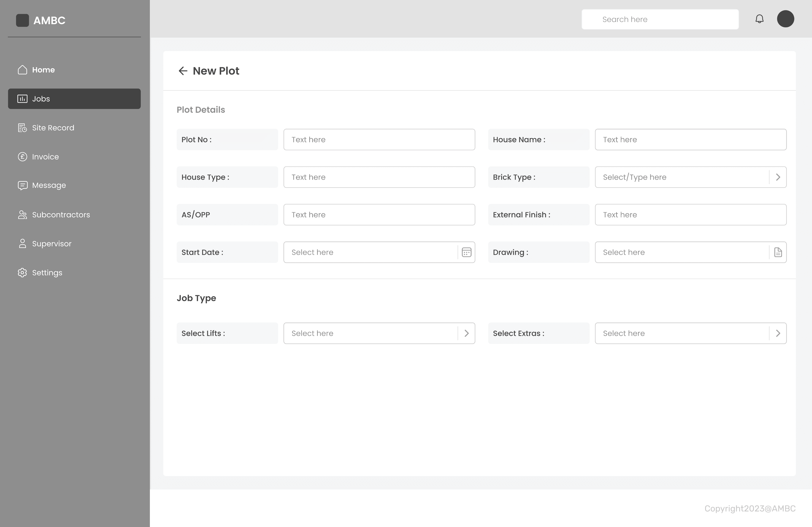Click the Site Record sidebar icon
The width and height of the screenshot is (812, 527).
tap(22, 128)
